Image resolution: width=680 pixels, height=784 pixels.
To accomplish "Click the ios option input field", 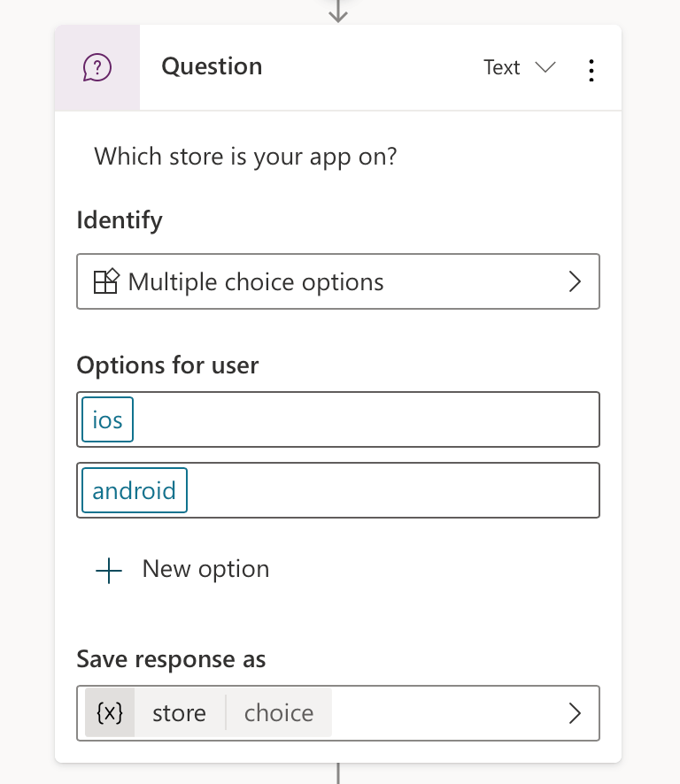I will click(363, 419).
